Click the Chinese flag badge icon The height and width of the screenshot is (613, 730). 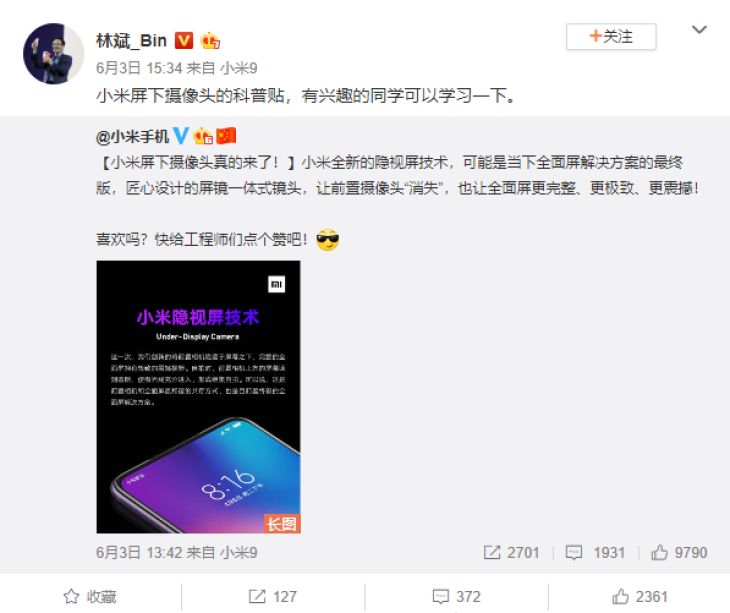click(x=226, y=136)
